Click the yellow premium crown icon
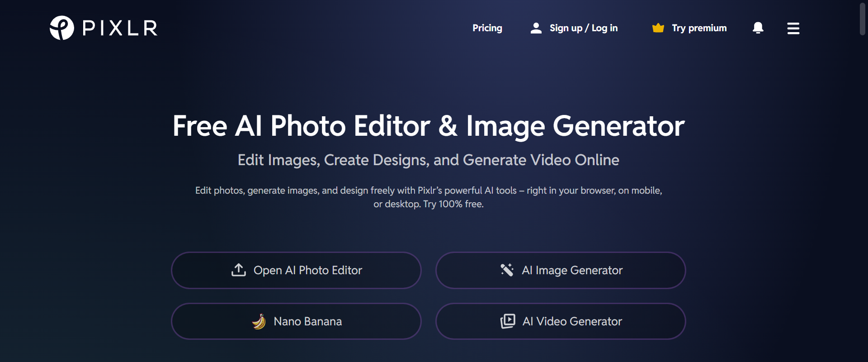 (658, 28)
